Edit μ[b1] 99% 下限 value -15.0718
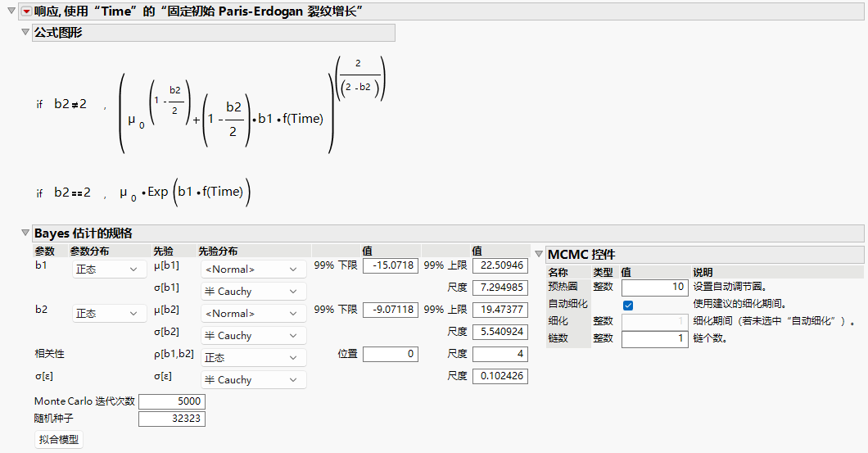This screenshot has width=868, height=453. pyautogui.click(x=391, y=265)
